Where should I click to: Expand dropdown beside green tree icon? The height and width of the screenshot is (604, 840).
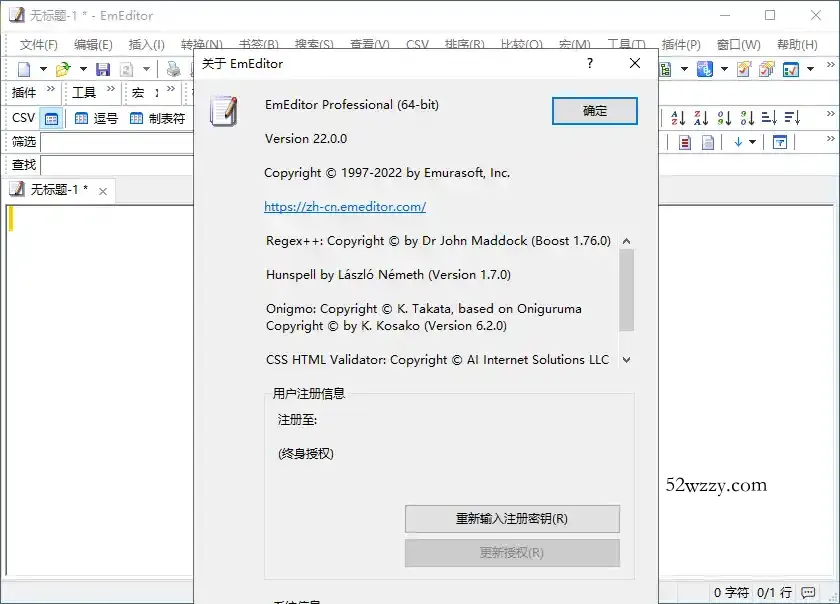click(x=684, y=69)
